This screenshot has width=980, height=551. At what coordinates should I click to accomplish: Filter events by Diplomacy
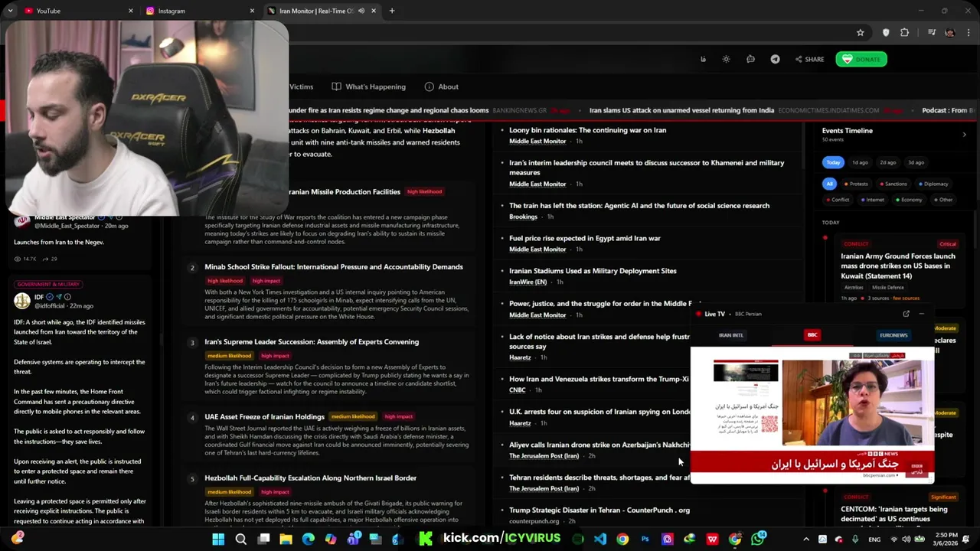pos(933,184)
